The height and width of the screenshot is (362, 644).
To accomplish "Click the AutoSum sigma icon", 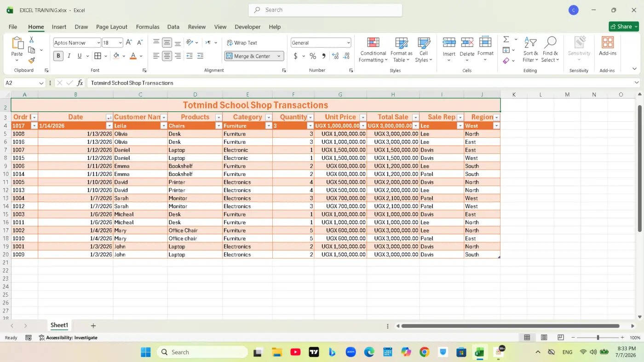I will 506,40.
